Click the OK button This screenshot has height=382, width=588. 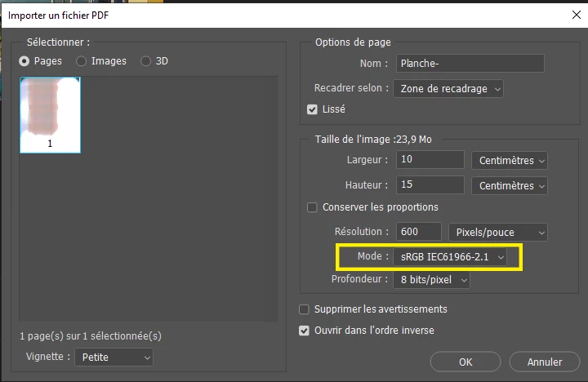[465, 362]
